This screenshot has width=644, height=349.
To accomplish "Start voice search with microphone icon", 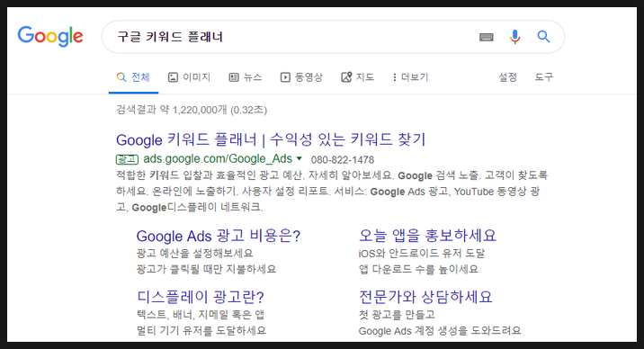I will (x=514, y=37).
